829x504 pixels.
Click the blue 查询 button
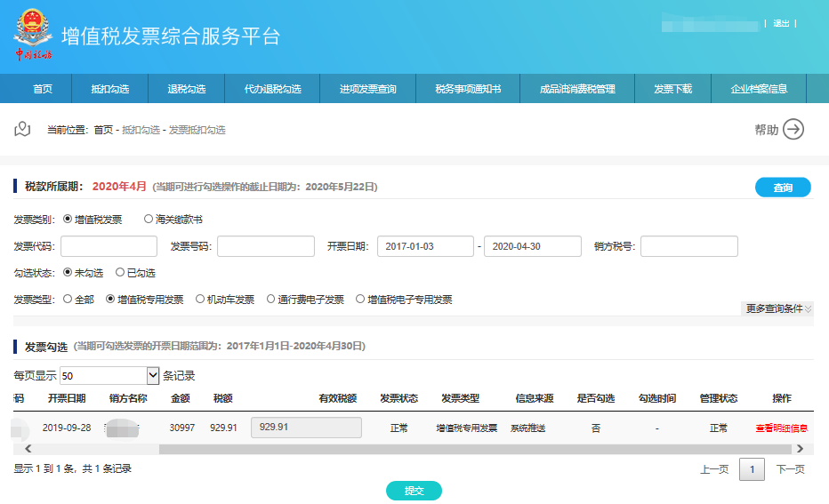pos(783,187)
